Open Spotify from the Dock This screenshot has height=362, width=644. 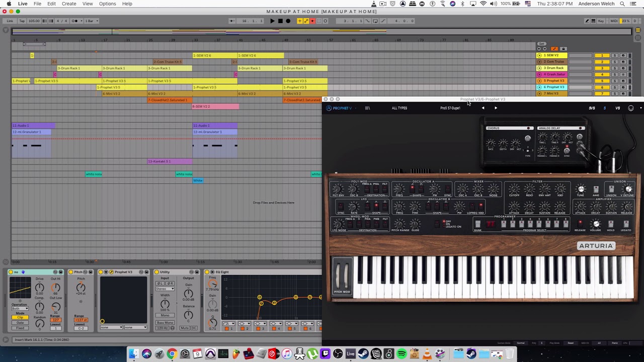(401, 354)
